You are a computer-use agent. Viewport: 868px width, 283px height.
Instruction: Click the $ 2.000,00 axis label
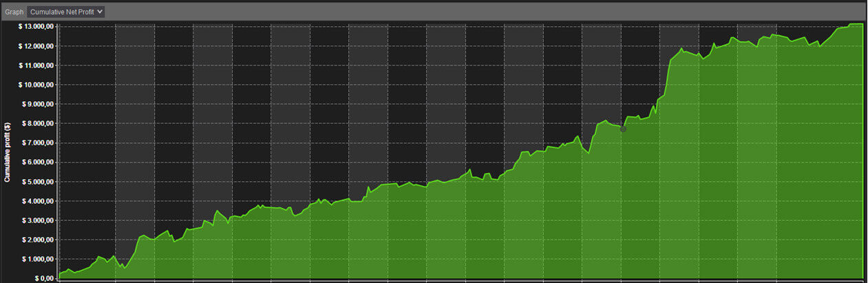[x=39, y=240]
